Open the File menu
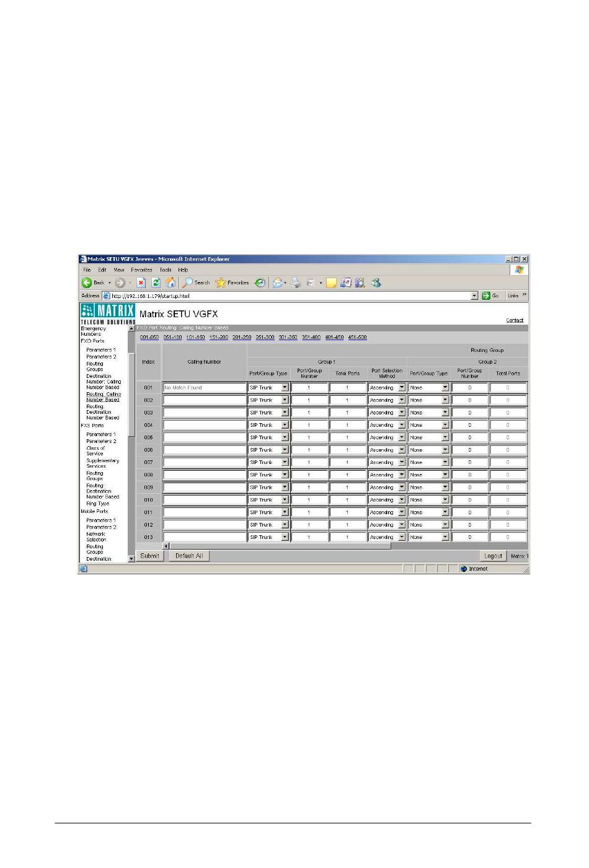The image size is (589, 868). point(87,270)
